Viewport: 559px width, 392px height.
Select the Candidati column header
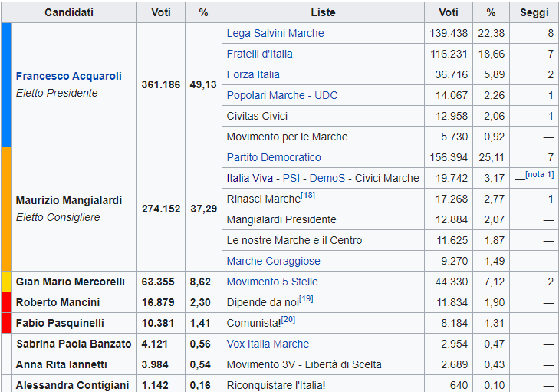(69, 13)
